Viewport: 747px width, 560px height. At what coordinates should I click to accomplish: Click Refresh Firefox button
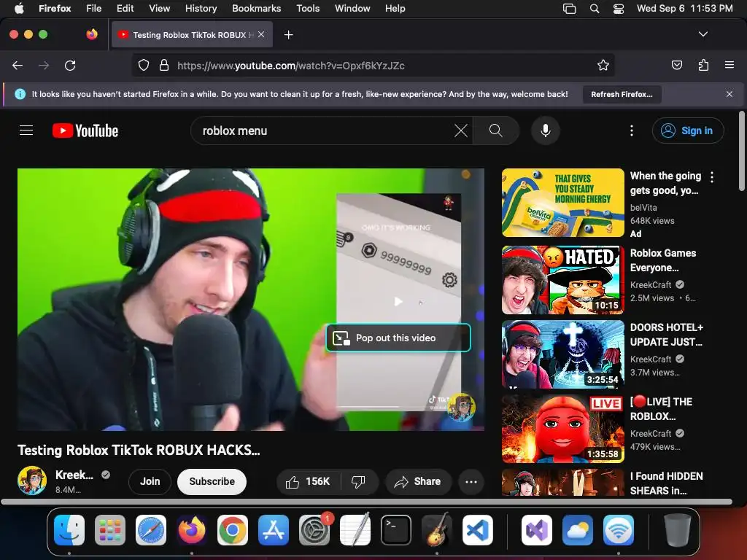(x=622, y=94)
